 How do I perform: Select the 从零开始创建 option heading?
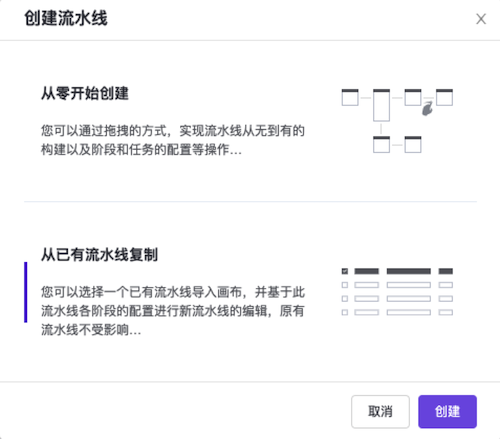tap(85, 93)
